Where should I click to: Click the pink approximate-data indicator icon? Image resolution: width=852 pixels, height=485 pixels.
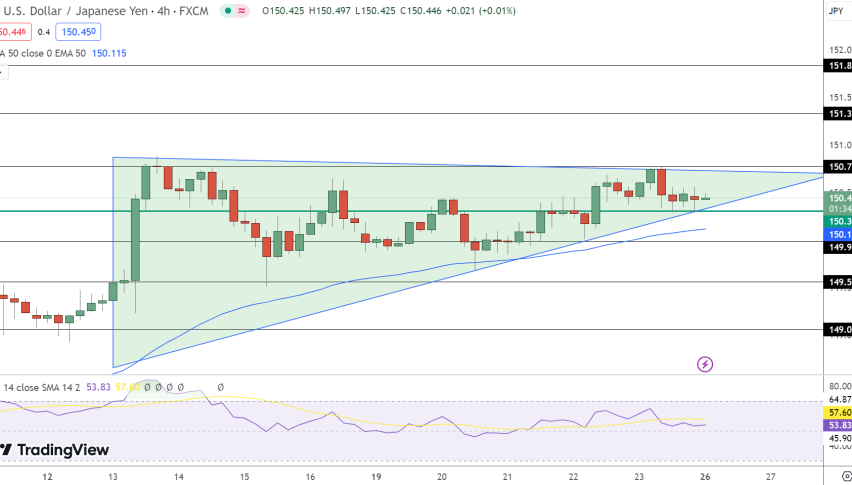pos(241,11)
